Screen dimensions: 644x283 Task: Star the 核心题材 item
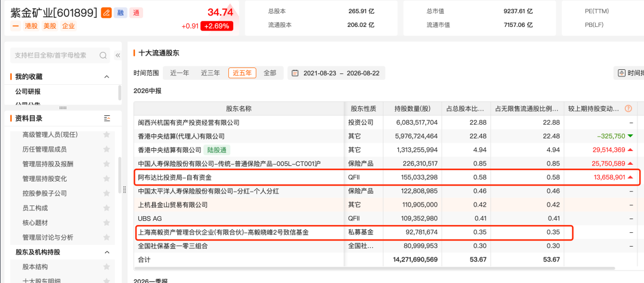[106, 223]
